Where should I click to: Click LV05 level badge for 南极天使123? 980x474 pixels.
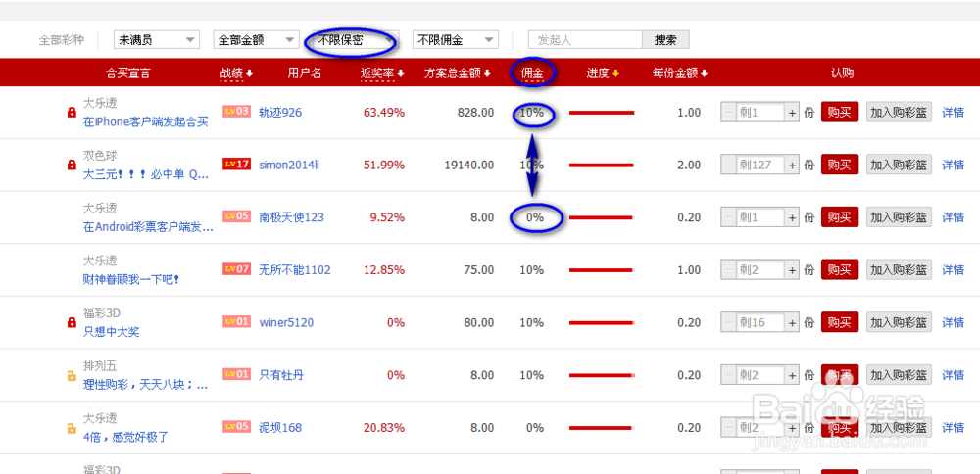pos(237,216)
